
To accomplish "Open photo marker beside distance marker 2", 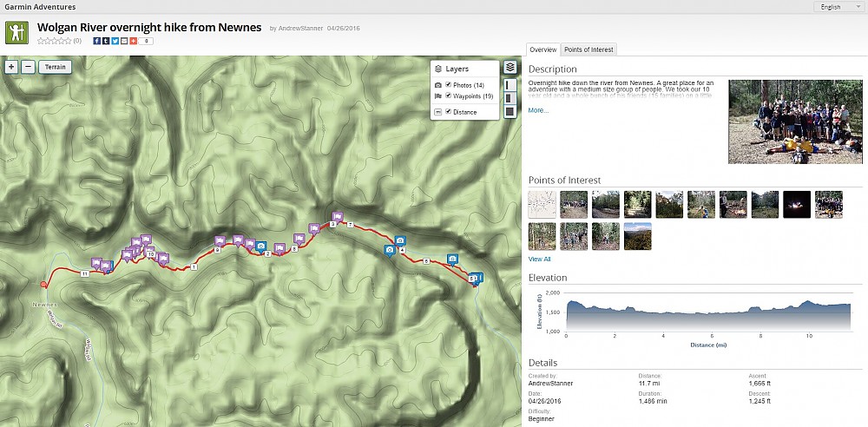I will click(x=261, y=246).
